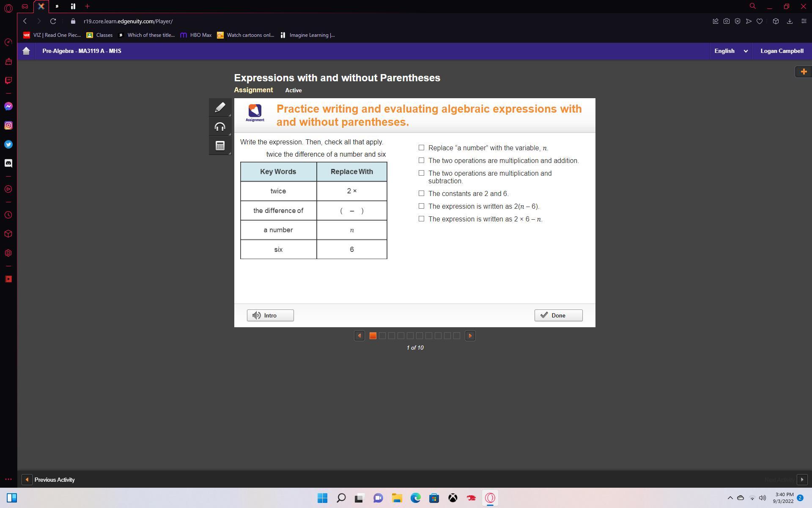Play the Intro audio

pos(270,315)
